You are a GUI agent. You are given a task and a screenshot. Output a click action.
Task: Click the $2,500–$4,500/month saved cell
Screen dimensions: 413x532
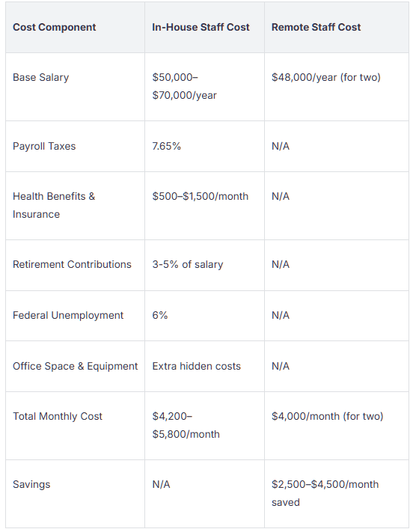pos(325,493)
